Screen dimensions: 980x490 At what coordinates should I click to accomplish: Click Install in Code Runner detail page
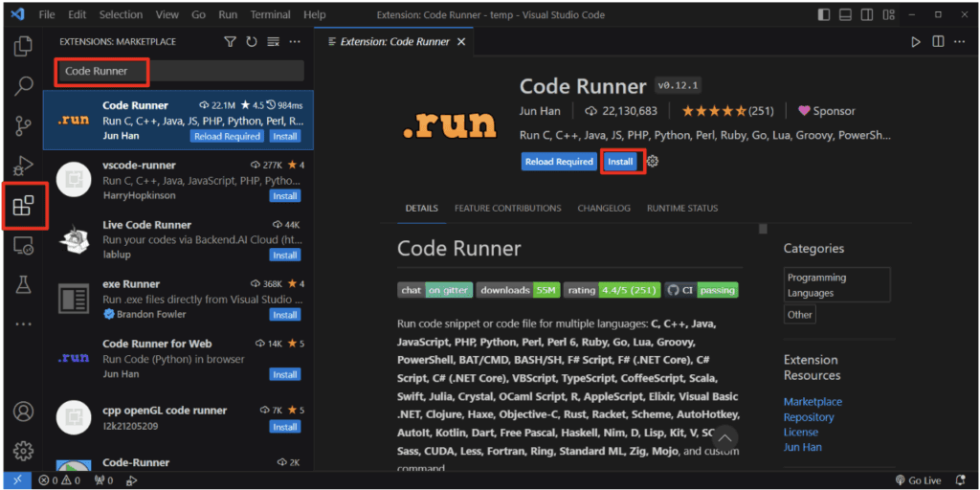pos(620,161)
